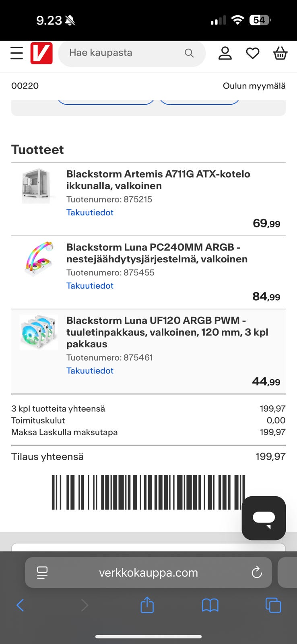Open the shopping basket
The width and height of the screenshot is (297, 644).
point(280,53)
